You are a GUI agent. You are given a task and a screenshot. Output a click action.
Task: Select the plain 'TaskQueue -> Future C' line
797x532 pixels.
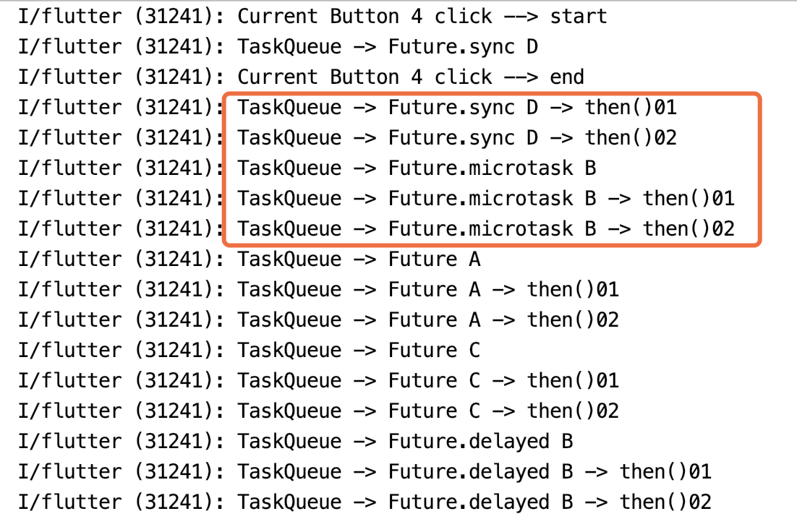[x=359, y=351]
